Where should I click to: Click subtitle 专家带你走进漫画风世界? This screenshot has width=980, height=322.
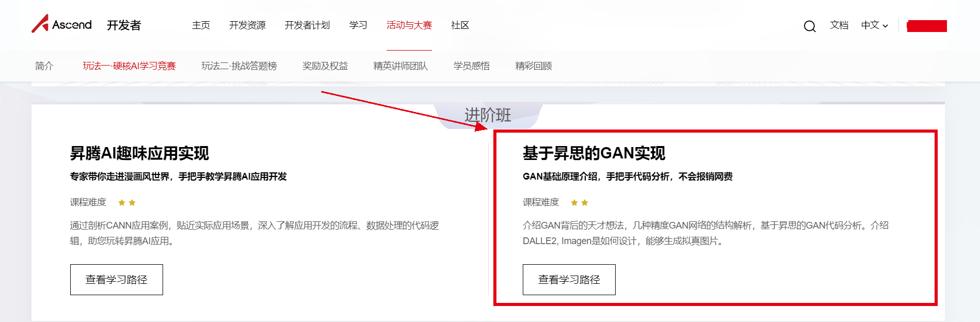click(x=178, y=176)
